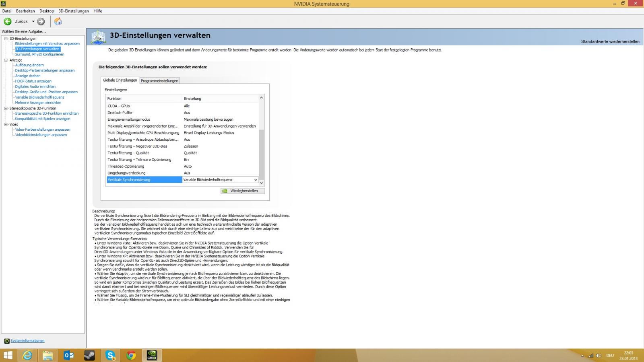This screenshot has height=362, width=644.
Task: Open the Datei menu
Action: pyautogui.click(x=7, y=11)
